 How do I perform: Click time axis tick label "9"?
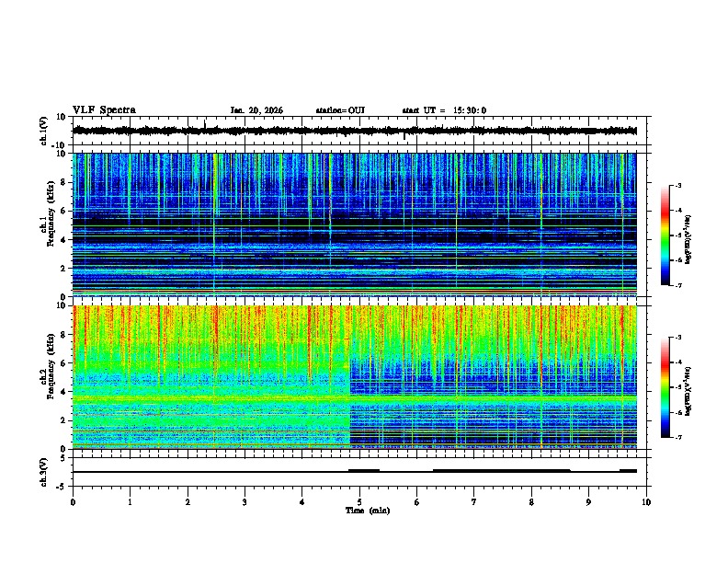(x=588, y=502)
